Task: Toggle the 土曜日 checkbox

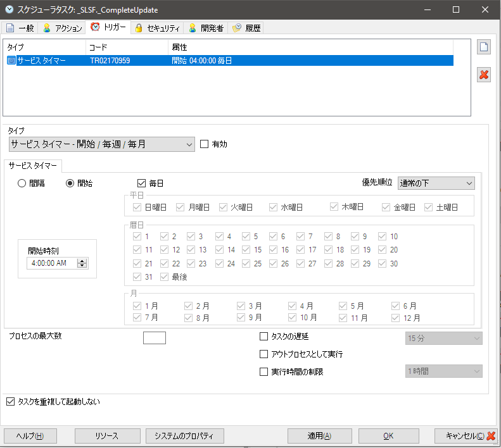Action: [x=428, y=208]
